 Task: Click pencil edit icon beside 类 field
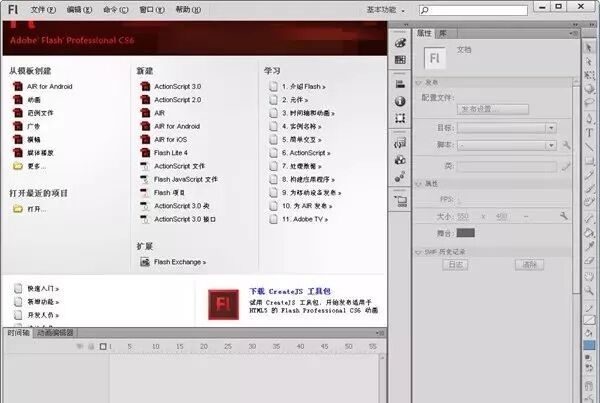566,166
